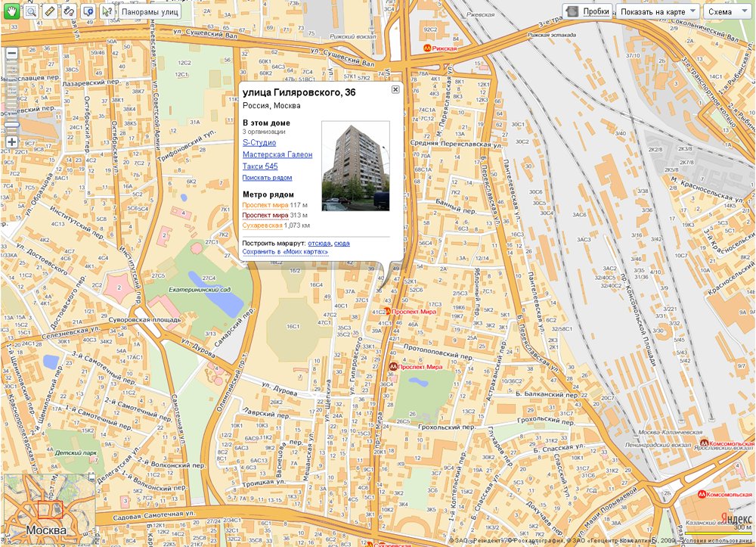This screenshot has width=756, height=547.
Task: Toggle Панорамы улиц street panoramas
Action: tap(150, 11)
